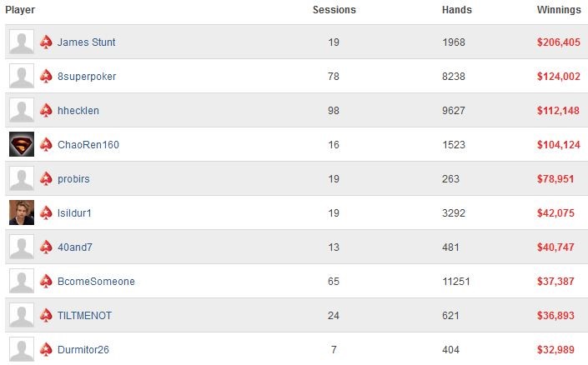Click the PokerStars spade icon next to 8superpoker
Image resolution: width=588 pixels, height=365 pixels.
click(x=46, y=76)
